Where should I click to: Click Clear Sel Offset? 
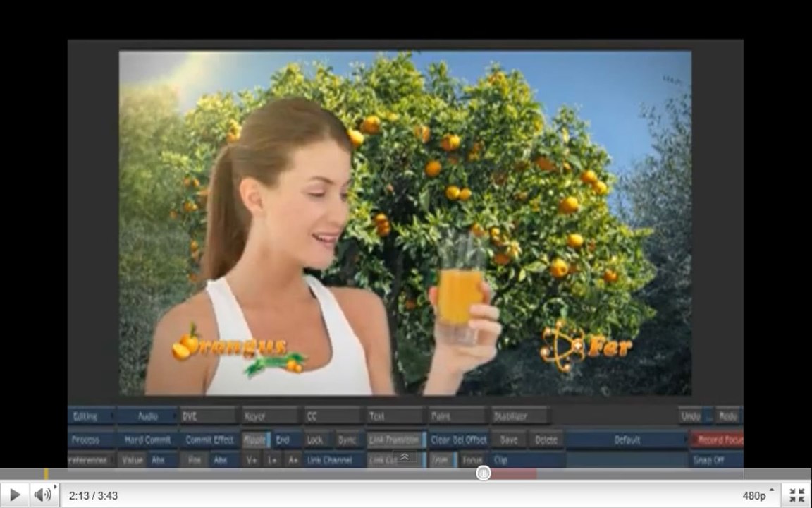[x=458, y=440]
